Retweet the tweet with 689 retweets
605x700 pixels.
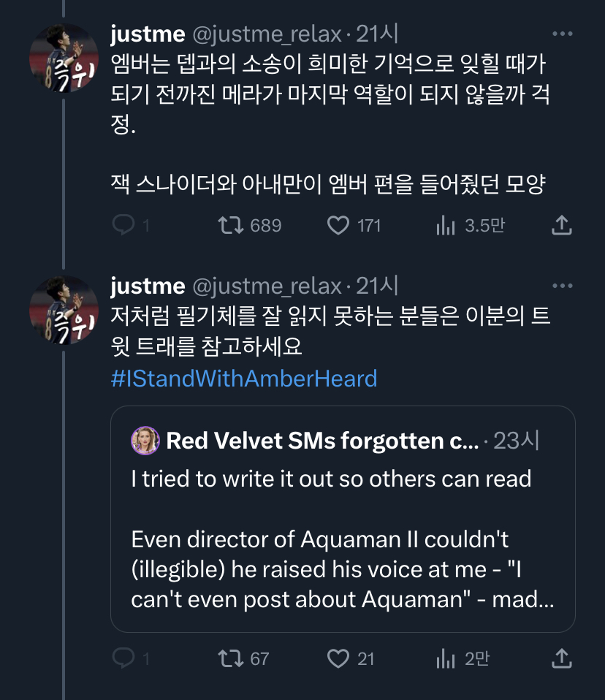point(231,226)
